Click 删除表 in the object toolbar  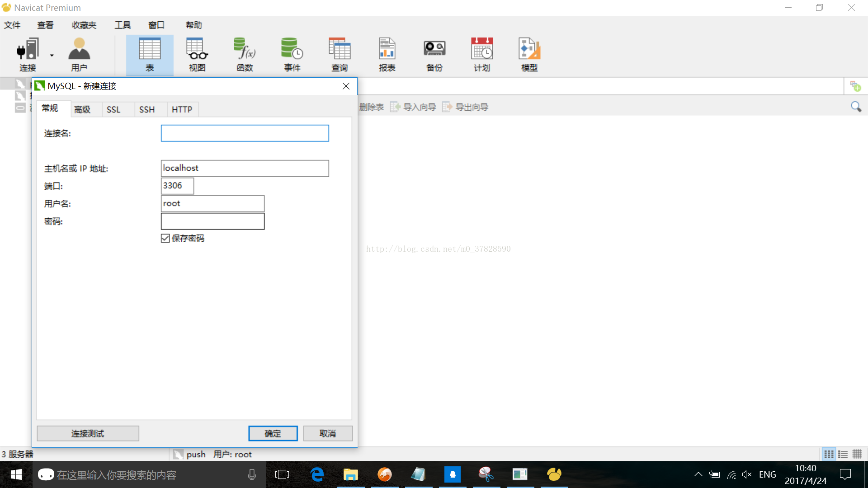point(371,107)
